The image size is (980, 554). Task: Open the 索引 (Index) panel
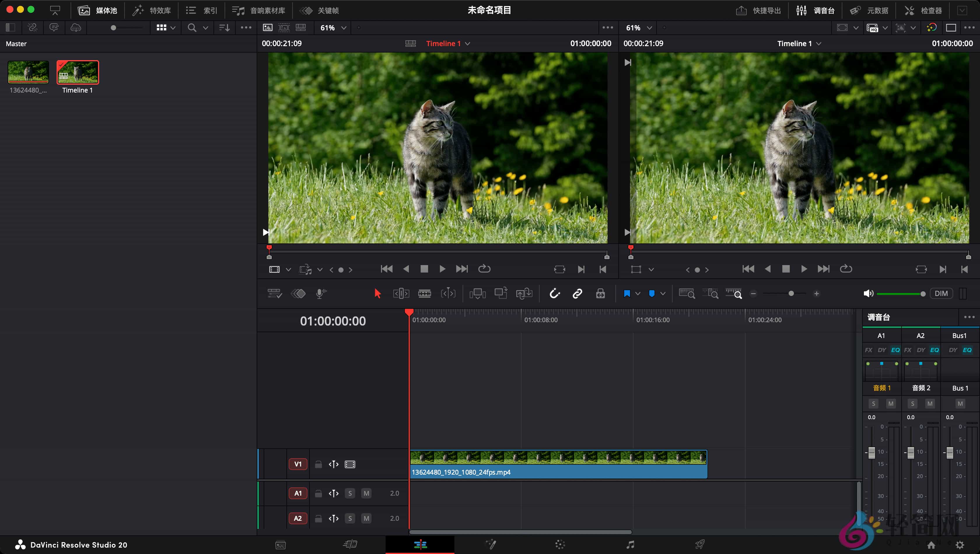pos(203,10)
